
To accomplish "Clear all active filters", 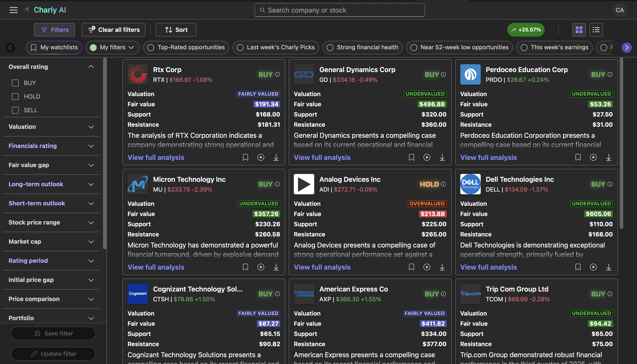I will pyautogui.click(x=113, y=30).
